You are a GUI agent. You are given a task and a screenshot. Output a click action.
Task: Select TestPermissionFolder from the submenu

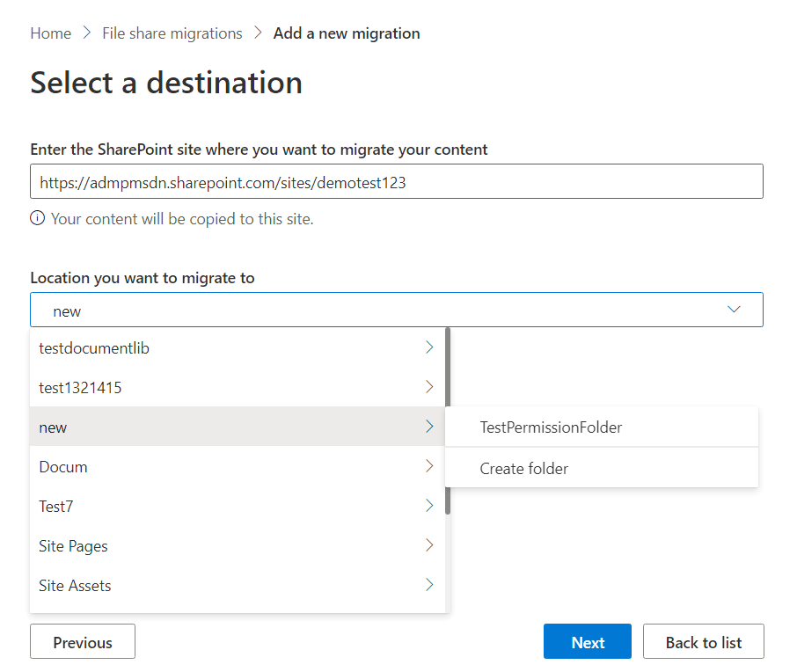coord(551,427)
